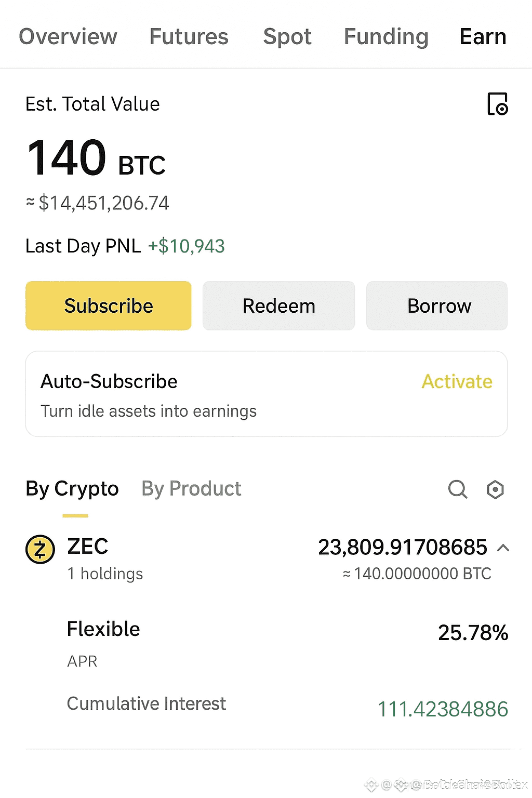This screenshot has width=532, height=798.
Task: Tap the Redeem button
Action: [x=278, y=306]
